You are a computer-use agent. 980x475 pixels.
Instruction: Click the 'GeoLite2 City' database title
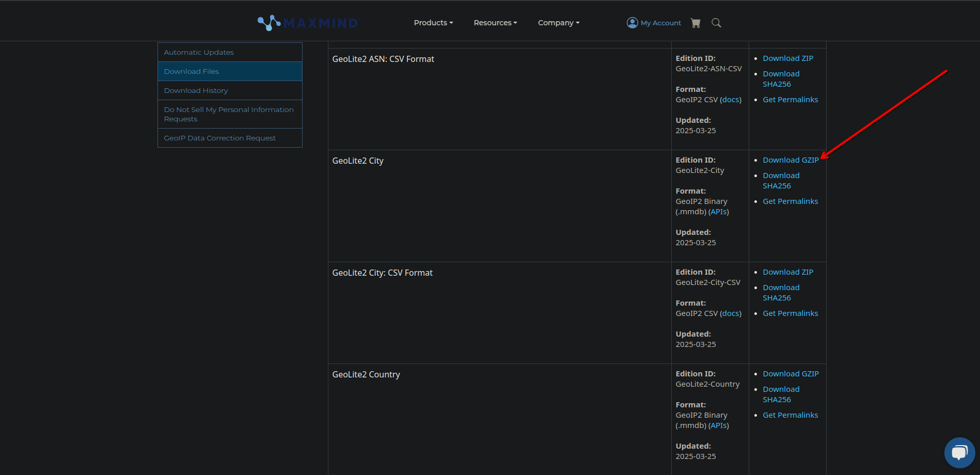358,161
